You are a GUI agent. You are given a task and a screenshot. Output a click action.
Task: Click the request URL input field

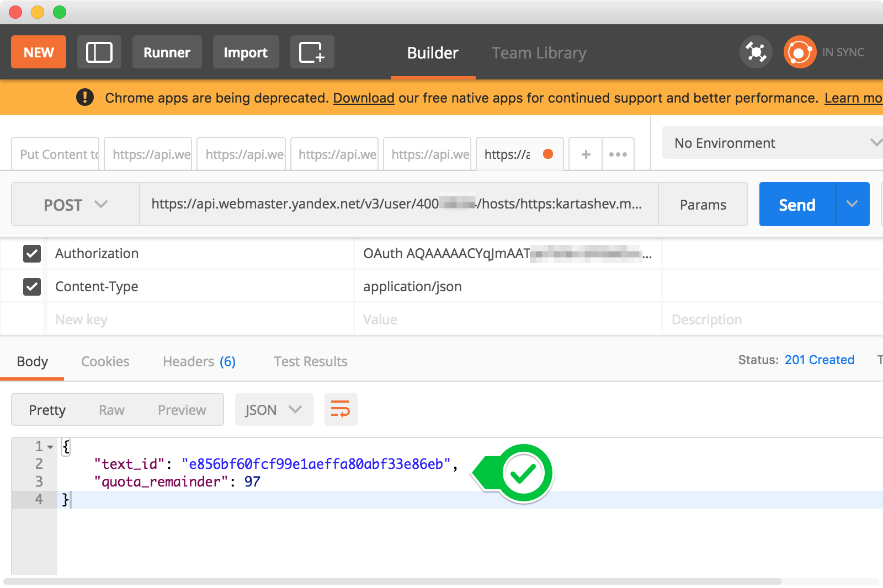click(x=398, y=204)
